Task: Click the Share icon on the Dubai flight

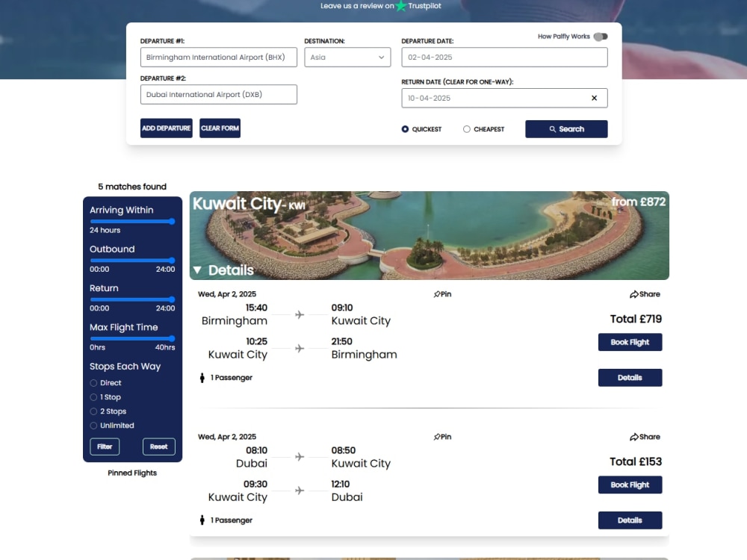Action: pos(634,437)
